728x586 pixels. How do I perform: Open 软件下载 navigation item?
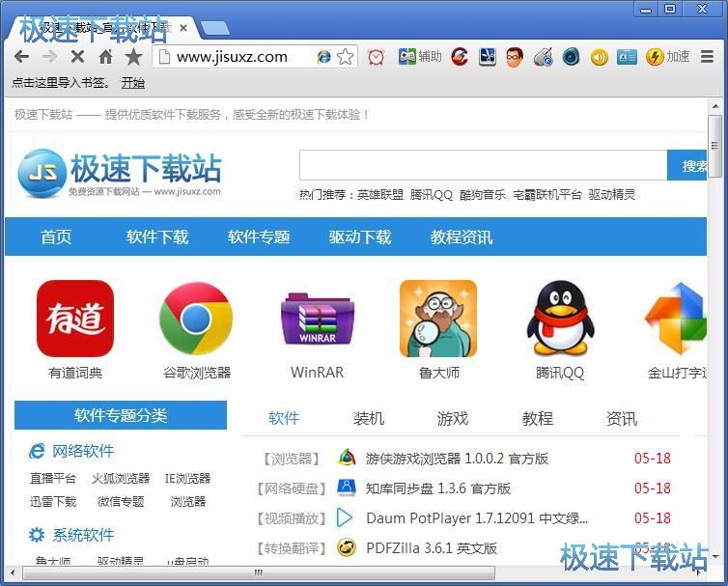pyautogui.click(x=157, y=237)
